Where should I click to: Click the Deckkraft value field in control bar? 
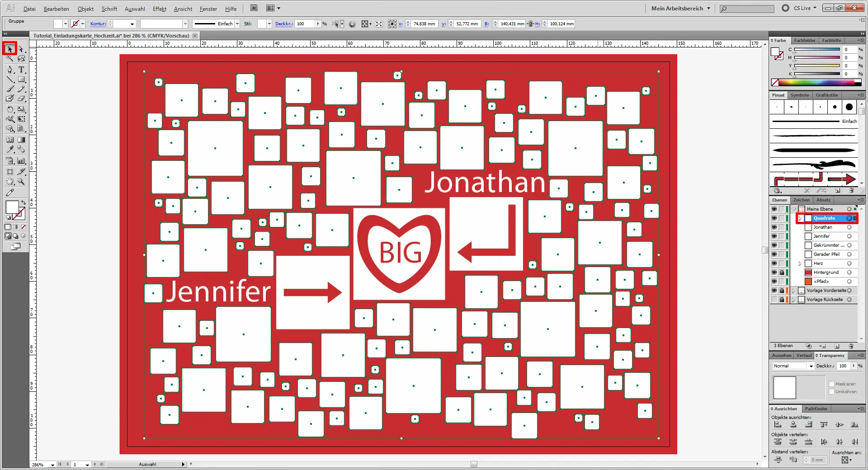(x=305, y=24)
